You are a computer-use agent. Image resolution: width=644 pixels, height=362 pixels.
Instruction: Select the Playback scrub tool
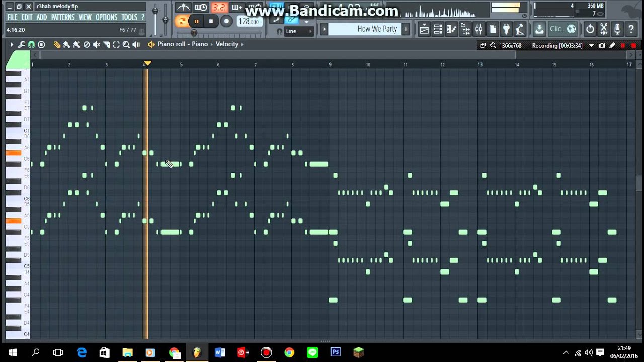click(x=136, y=44)
